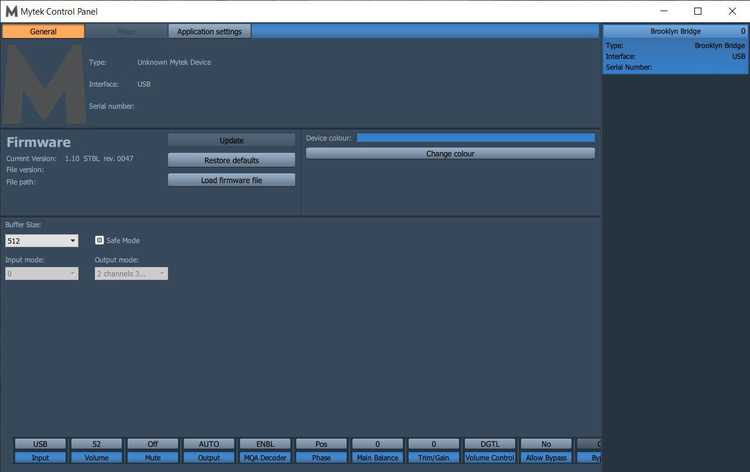750x472 pixels.
Task: Click the 0 value above Main Balance
Action: coord(377,444)
